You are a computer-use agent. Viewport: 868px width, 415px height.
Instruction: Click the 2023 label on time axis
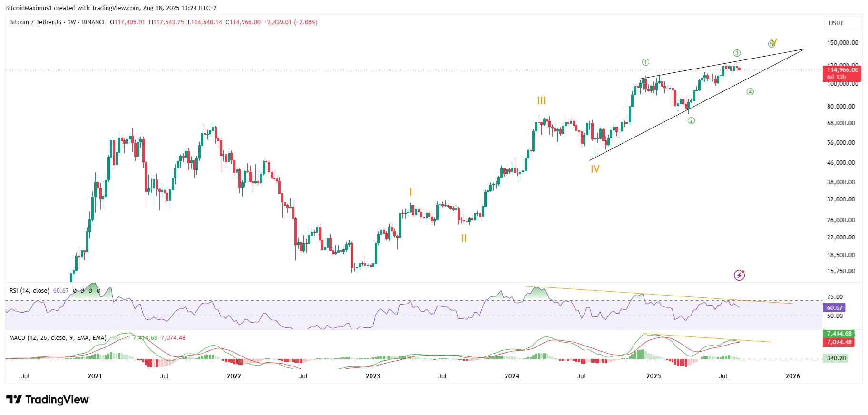(373, 376)
